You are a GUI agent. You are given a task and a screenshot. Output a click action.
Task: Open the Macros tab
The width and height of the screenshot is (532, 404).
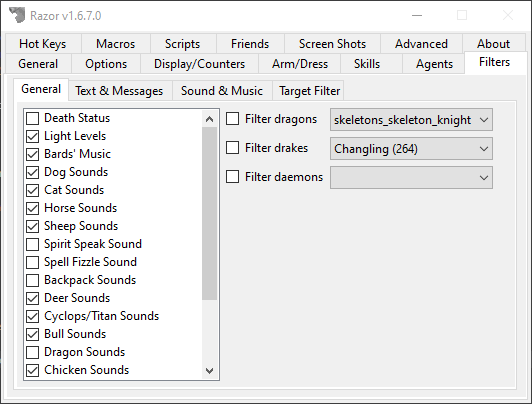point(115,44)
